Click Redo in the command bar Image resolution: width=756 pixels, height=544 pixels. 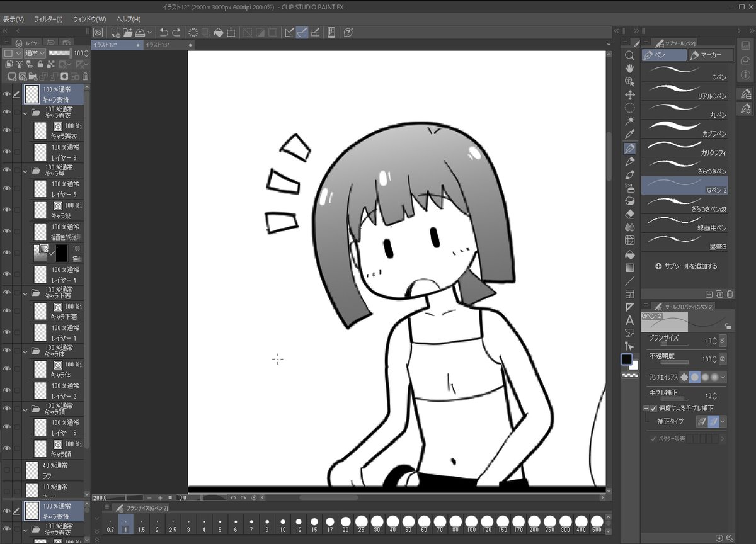coord(177,32)
